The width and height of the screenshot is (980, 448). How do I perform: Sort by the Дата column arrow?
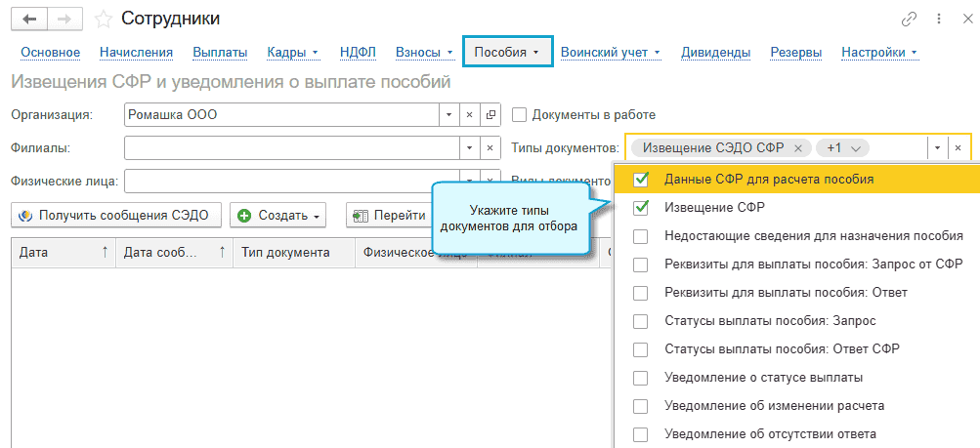click(x=105, y=252)
